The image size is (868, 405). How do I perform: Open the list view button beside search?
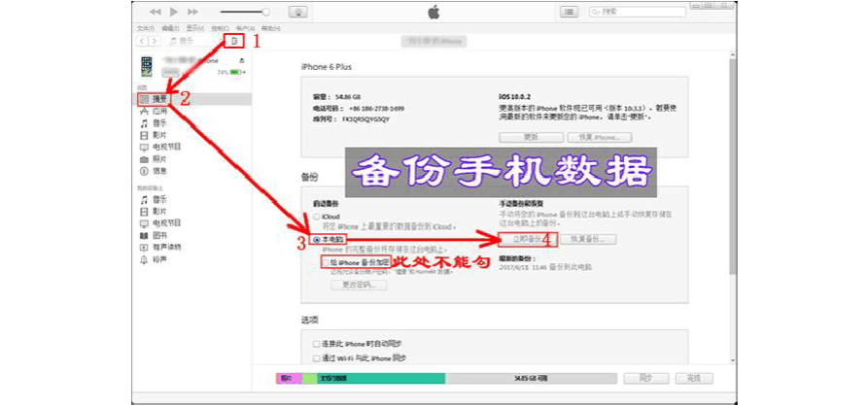tap(569, 12)
